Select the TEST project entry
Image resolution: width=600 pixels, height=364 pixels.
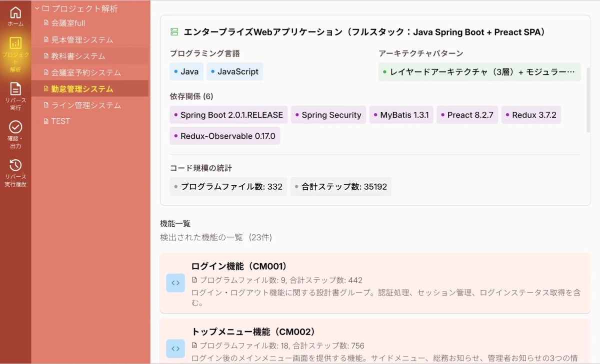pyautogui.click(x=61, y=121)
